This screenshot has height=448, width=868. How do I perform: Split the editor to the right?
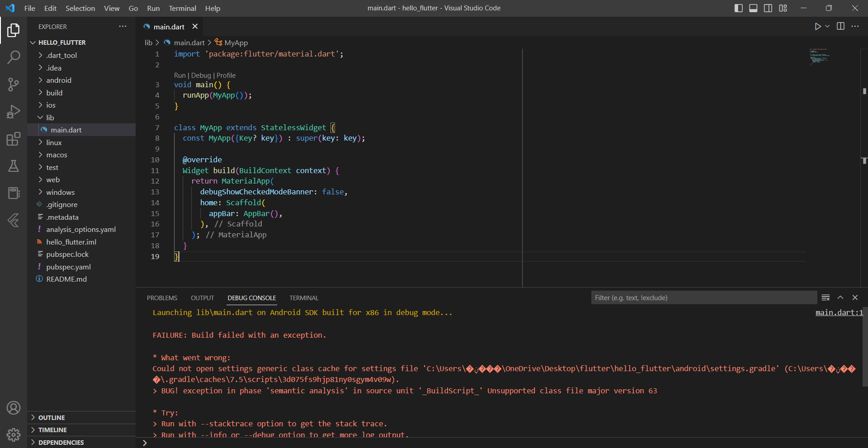[840, 26]
